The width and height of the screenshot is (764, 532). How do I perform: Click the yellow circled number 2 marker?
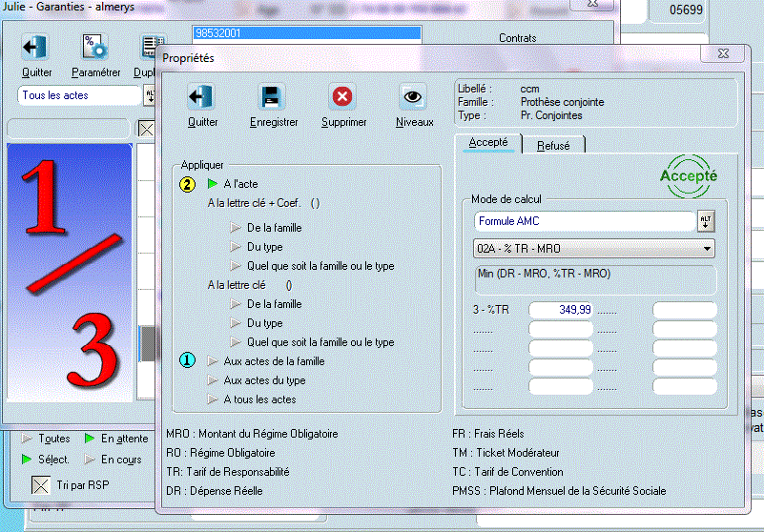189,184
